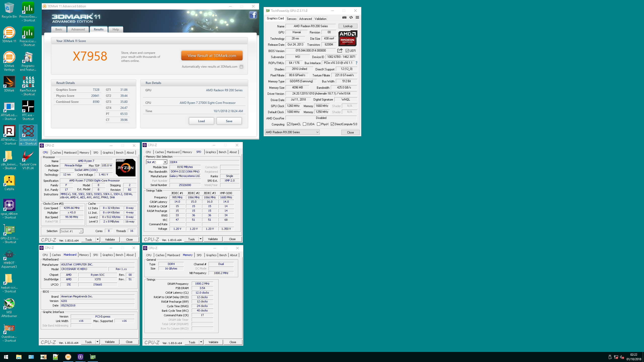Open MSI Afterburner desktop icon

(x=9, y=308)
